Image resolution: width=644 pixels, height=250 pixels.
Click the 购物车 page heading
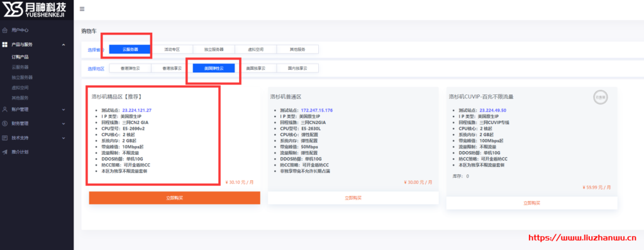[x=89, y=31]
